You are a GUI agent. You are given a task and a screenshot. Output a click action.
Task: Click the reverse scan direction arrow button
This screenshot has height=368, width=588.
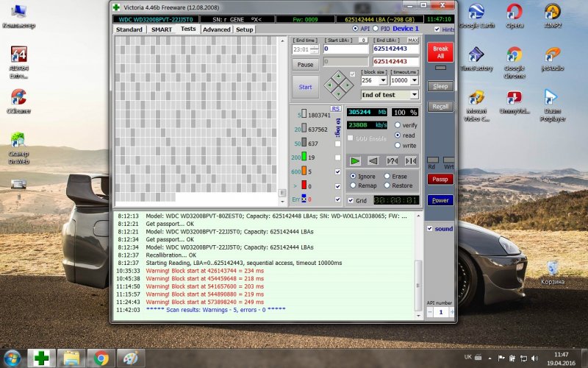[374, 160]
